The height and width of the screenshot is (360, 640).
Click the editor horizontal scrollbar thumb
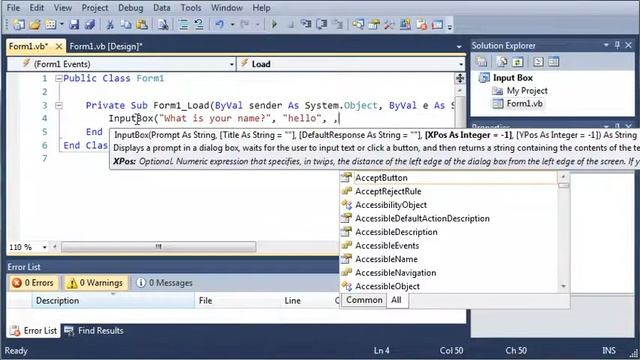pos(159,247)
